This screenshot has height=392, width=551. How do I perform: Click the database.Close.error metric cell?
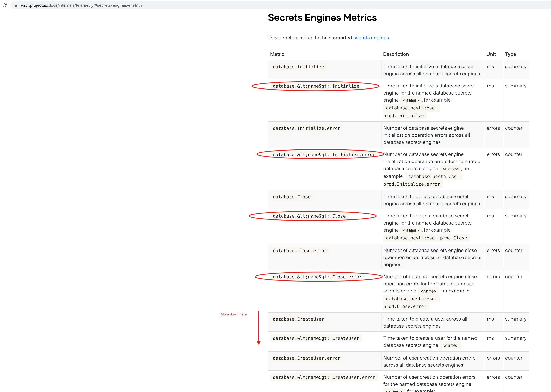[300, 251]
